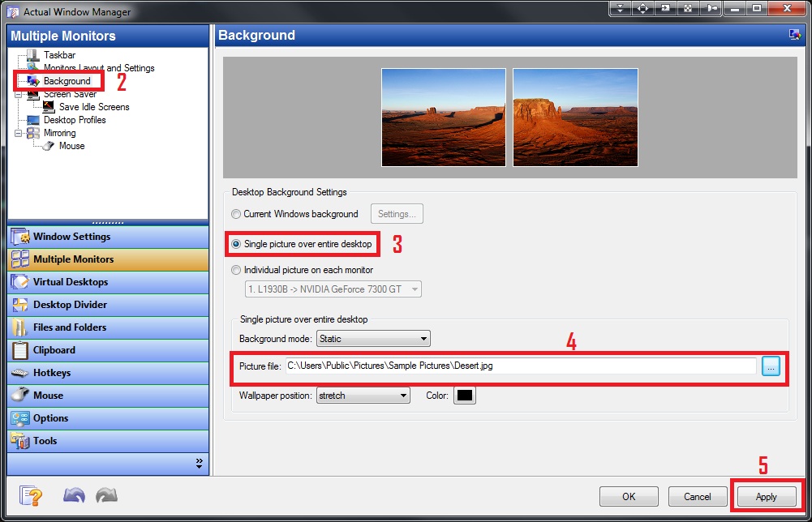Open the monitor selection combo box

pos(333,289)
